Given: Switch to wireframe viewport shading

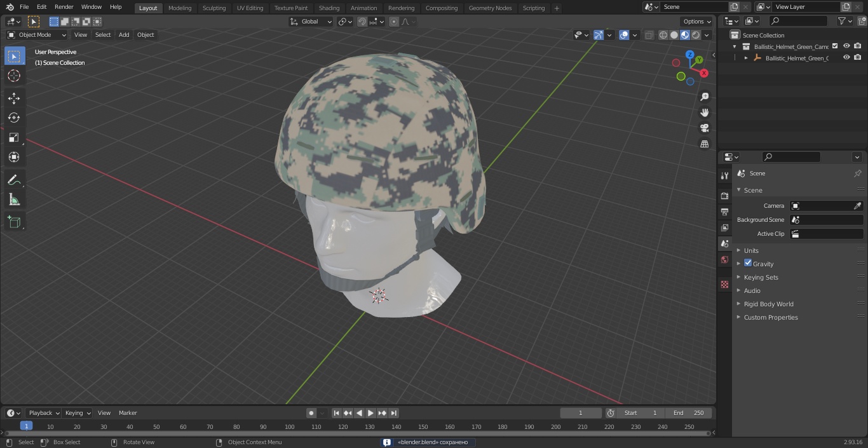Looking at the screenshot, I should 663,35.
